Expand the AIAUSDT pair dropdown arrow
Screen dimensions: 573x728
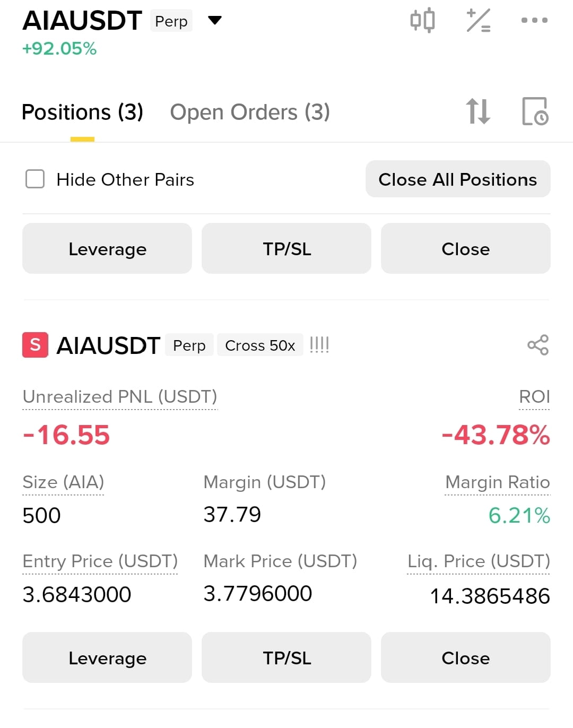click(214, 21)
